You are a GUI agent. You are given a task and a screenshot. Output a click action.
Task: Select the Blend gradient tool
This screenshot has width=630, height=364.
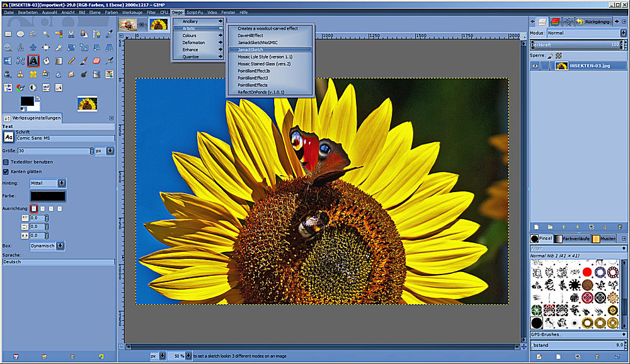[59, 60]
